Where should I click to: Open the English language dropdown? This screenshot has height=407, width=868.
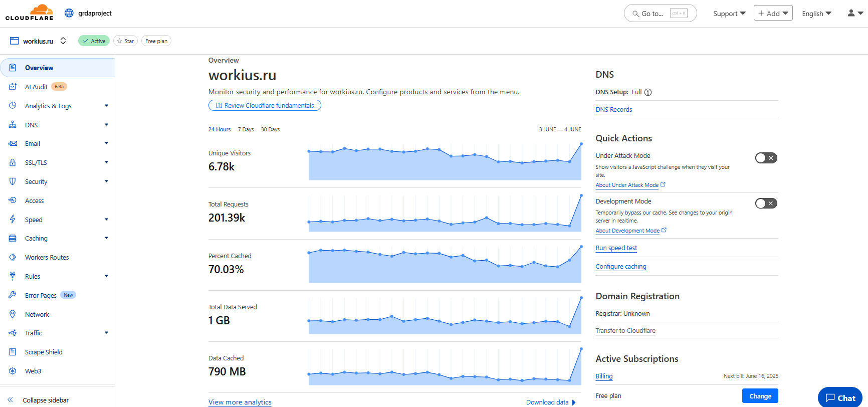[x=816, y=14]
